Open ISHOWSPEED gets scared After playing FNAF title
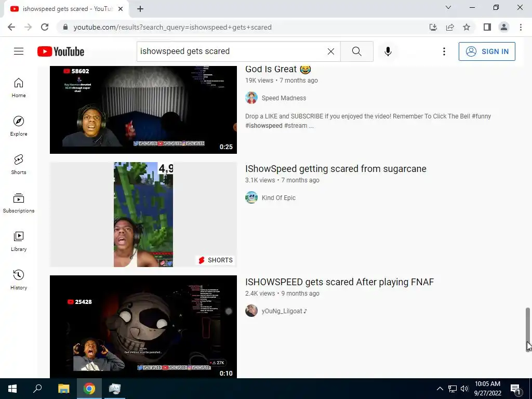This screenshot has height=399, width=532. (x=339, y=282)
